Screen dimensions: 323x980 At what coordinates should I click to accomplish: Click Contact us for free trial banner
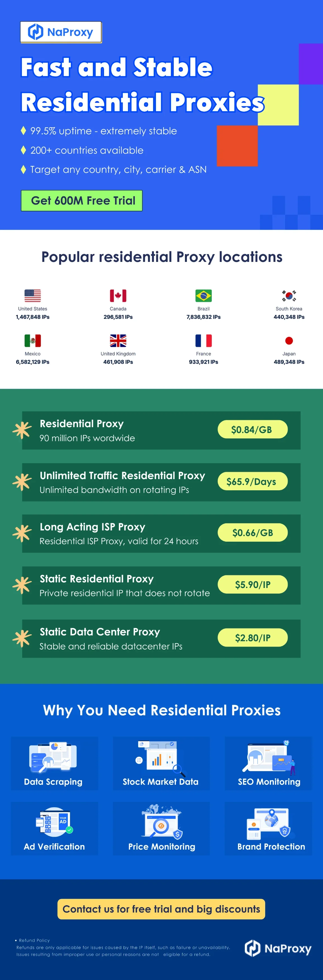[161, 909]
